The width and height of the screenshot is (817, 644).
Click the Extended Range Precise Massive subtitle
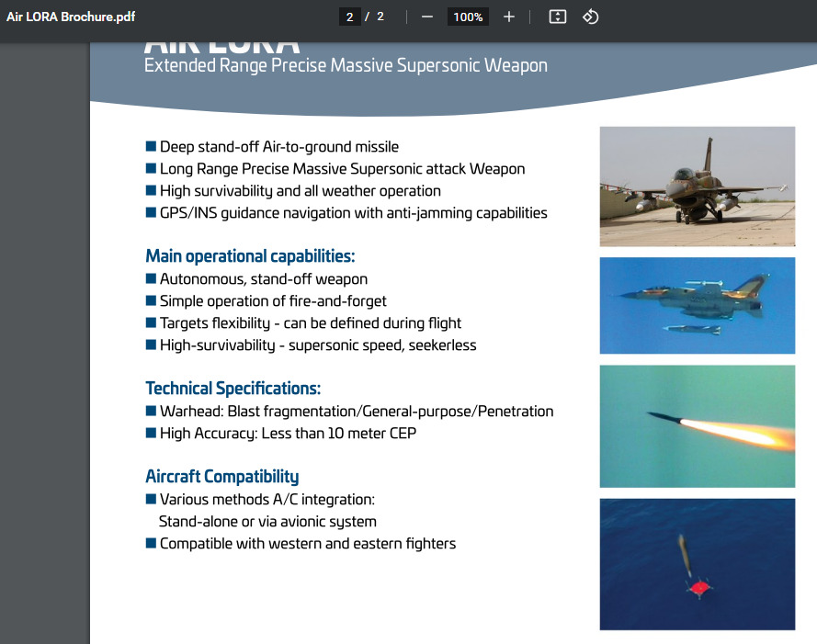(346, 66)
